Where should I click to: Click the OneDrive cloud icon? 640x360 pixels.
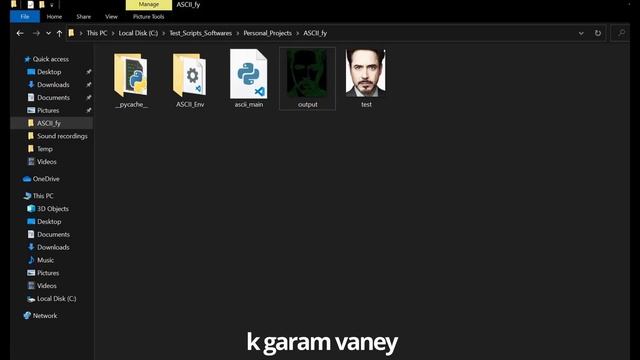click(27, 179)
